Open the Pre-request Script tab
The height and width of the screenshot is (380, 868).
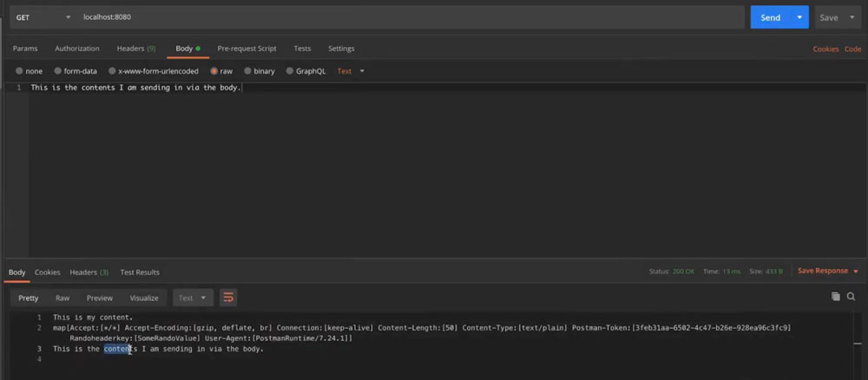247,49
